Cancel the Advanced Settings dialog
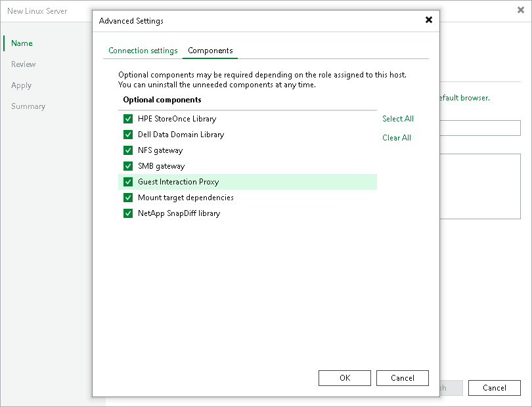Screen dimensions: 532x407 point(402,377)
